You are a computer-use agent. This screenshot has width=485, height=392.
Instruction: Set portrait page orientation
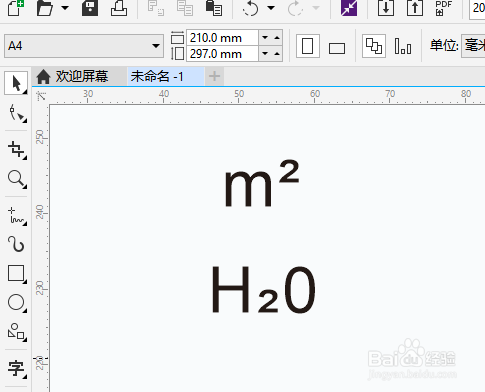pos(308,46)
